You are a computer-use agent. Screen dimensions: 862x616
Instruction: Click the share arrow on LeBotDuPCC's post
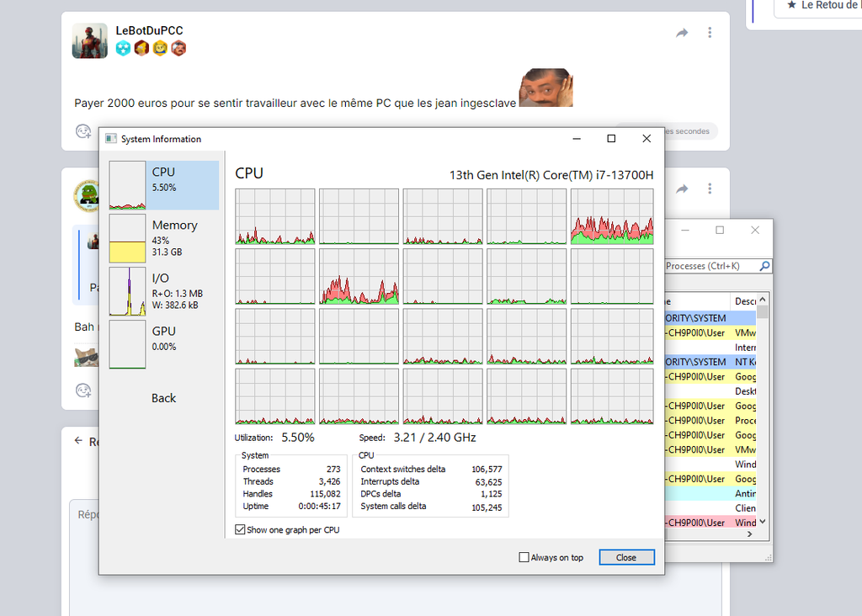pos(682,33)
